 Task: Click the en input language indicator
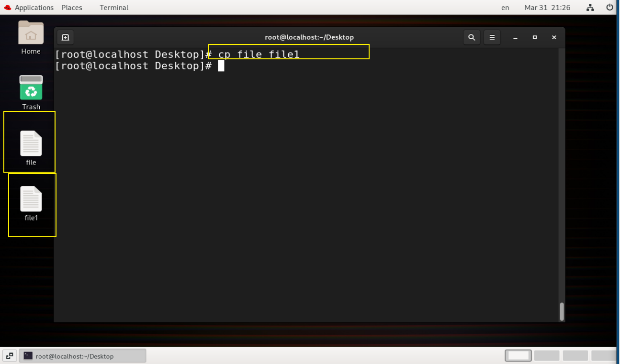(x=505, y=8)
